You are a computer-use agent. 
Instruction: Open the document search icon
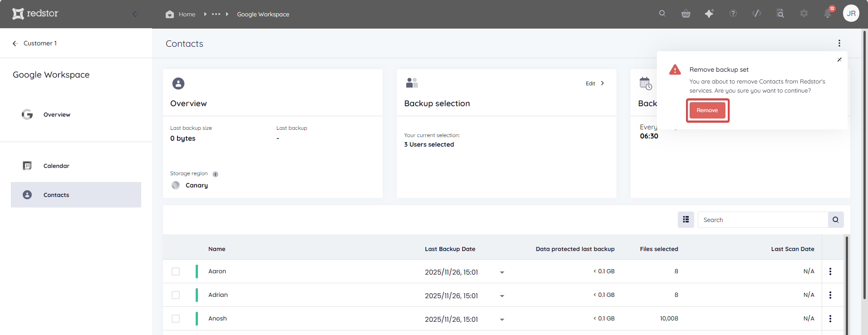(x=780, y=14)
